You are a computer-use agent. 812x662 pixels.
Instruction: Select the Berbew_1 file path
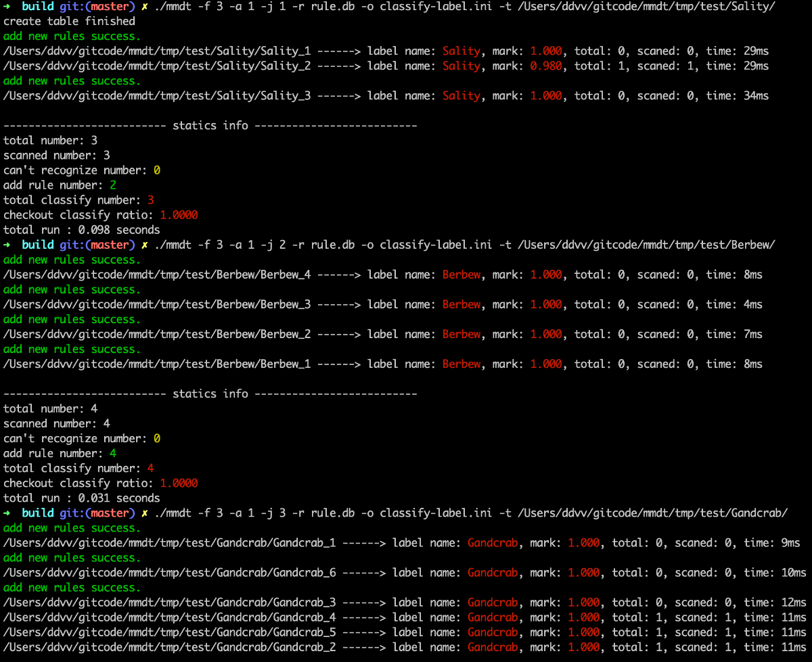click(x=157, y=364)
